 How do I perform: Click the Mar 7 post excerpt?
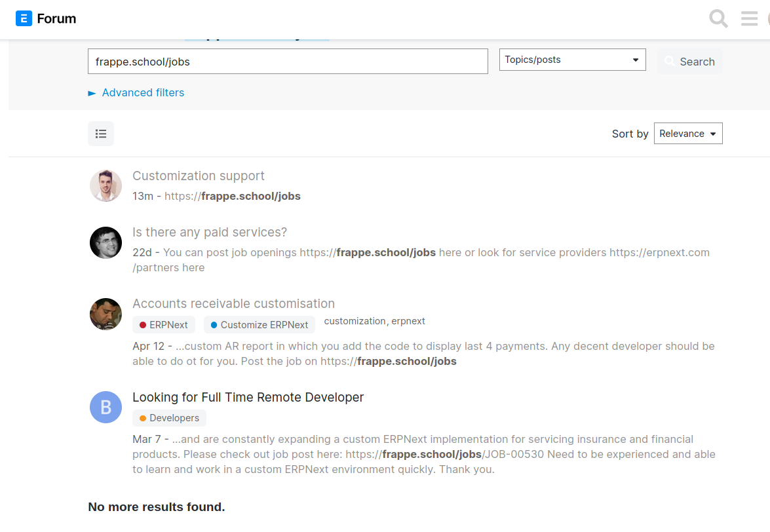pyautogui.click(x=424, y=454)
